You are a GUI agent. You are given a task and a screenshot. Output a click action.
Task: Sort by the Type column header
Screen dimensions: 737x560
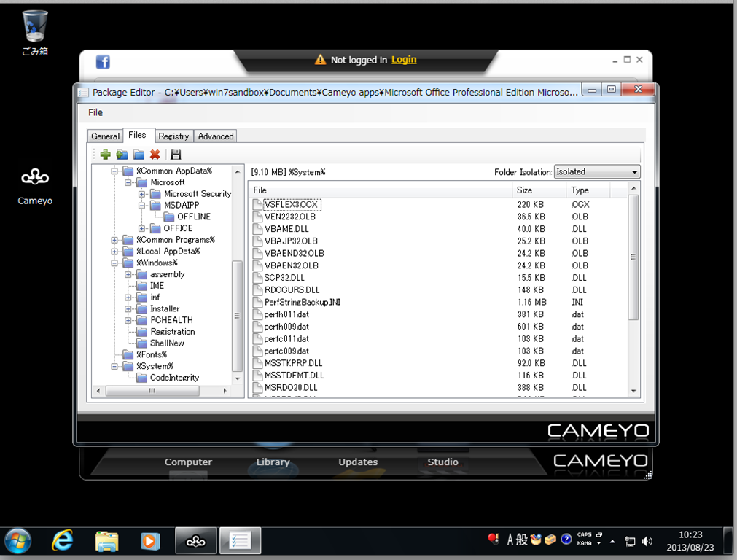point(588,190)
